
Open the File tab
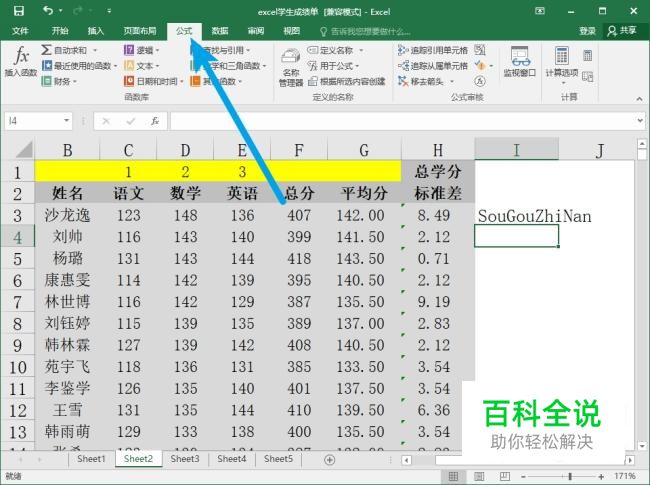click(x=20, y=31)
